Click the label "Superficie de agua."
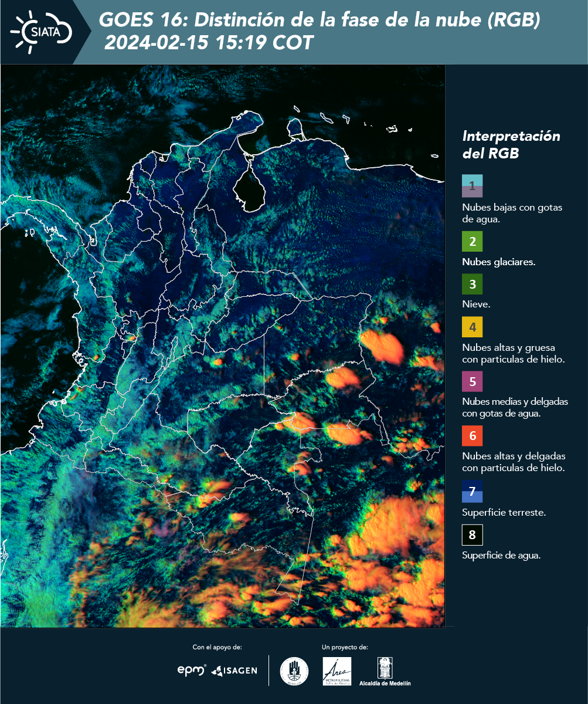 501,556
